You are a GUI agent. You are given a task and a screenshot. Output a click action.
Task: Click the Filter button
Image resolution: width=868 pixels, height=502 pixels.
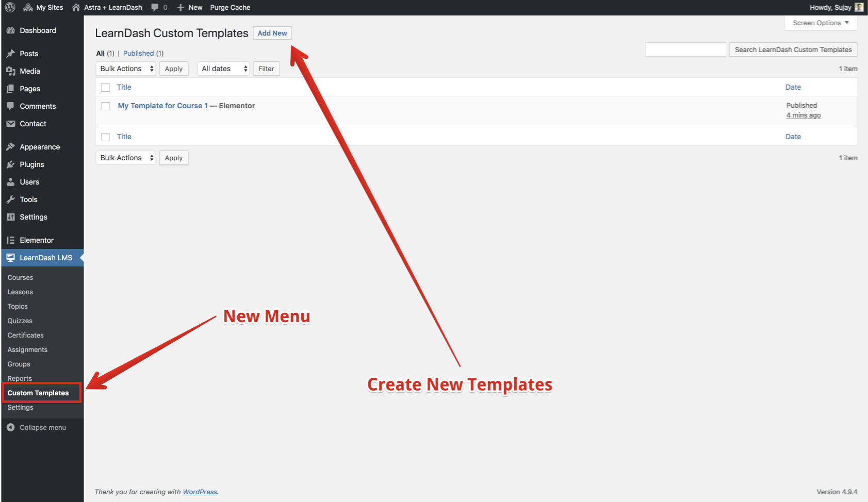[266, 69]
